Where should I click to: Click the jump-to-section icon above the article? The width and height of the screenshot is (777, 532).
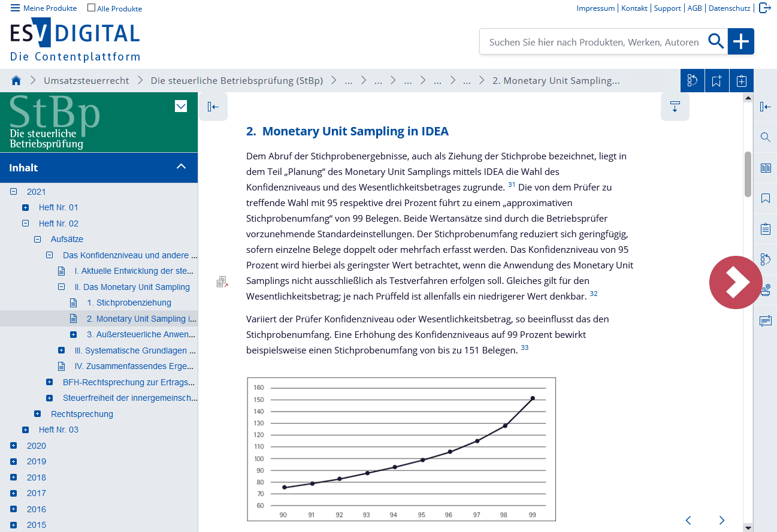tap(675, 107)
